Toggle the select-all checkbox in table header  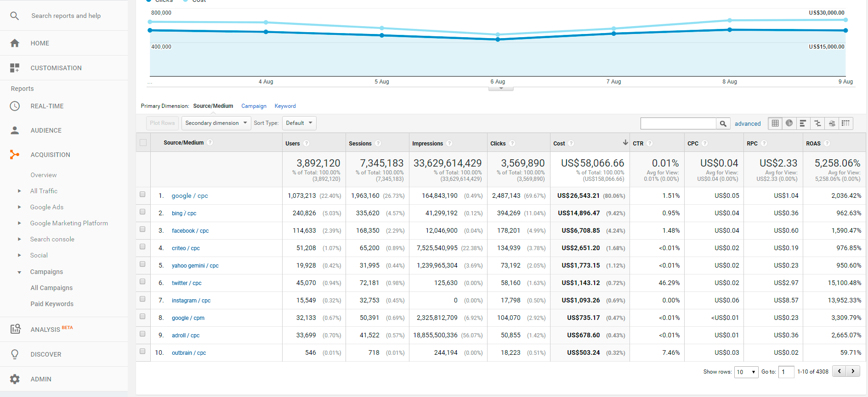(x=143, y=143)
